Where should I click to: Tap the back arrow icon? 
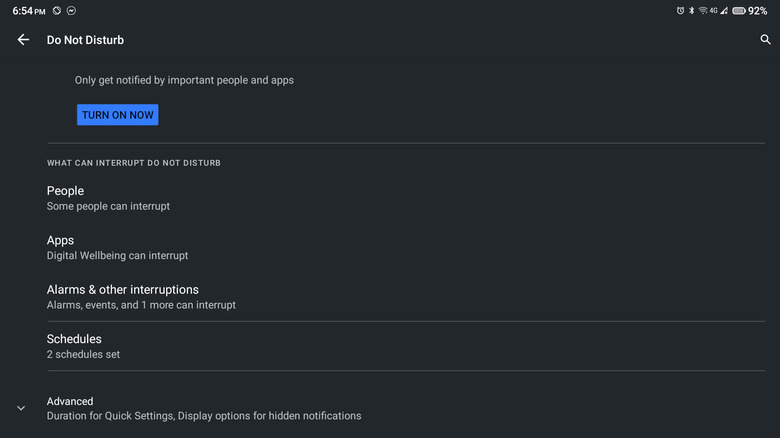tap(23, 40)
